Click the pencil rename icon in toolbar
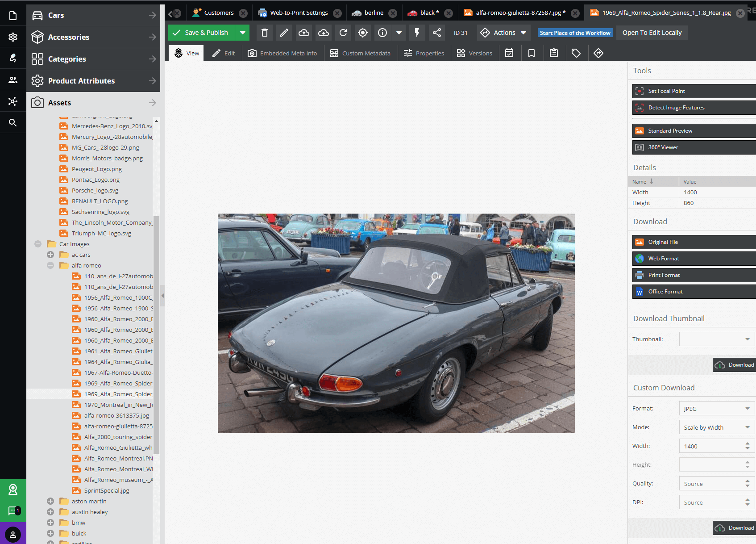 (284, 33)
